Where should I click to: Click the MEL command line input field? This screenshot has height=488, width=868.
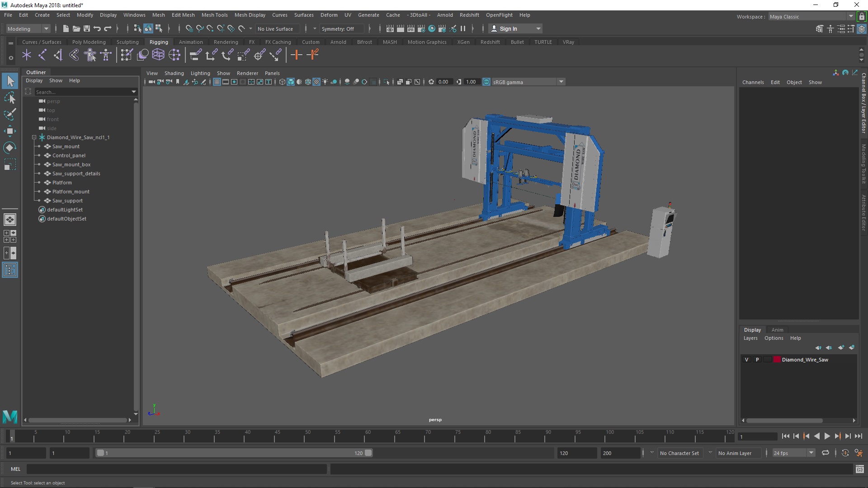(176, 469)
